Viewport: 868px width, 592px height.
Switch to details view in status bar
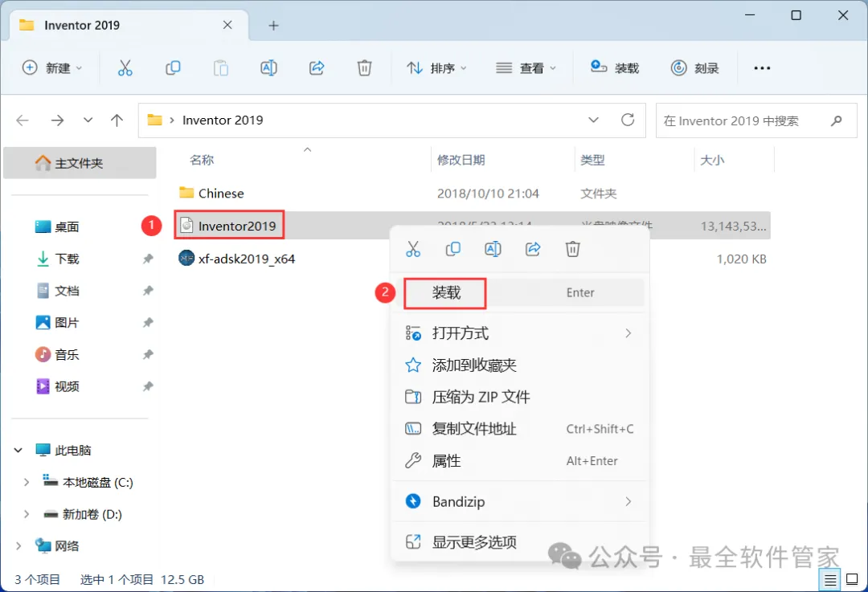[x=829, y=580]
